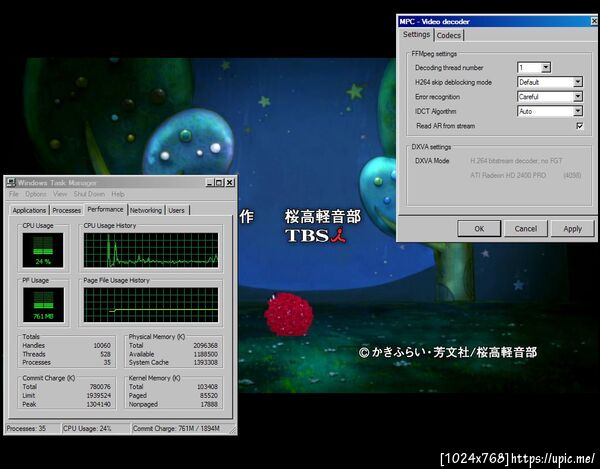Click the Commit Charge Total value 780076

[100, 387]
